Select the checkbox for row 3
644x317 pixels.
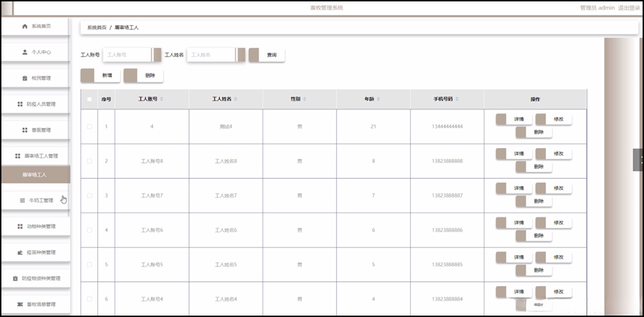coord(89,196)
